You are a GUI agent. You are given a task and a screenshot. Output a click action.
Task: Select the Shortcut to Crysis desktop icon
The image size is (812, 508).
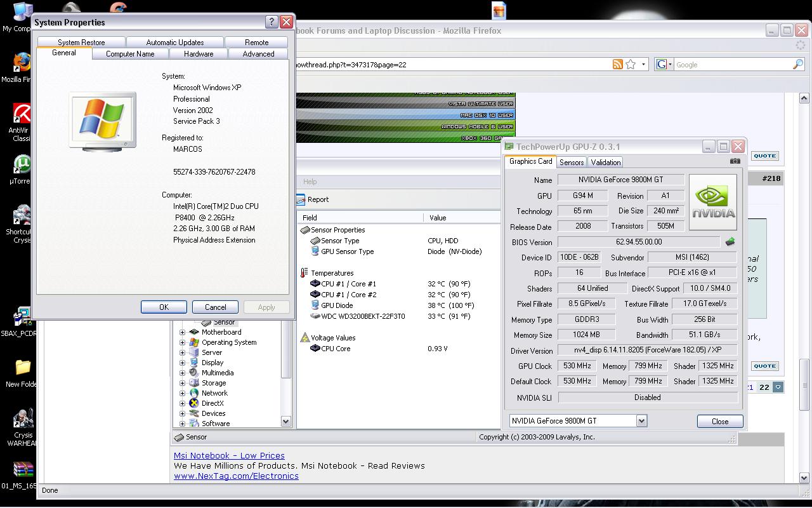(x=22, y=215)
